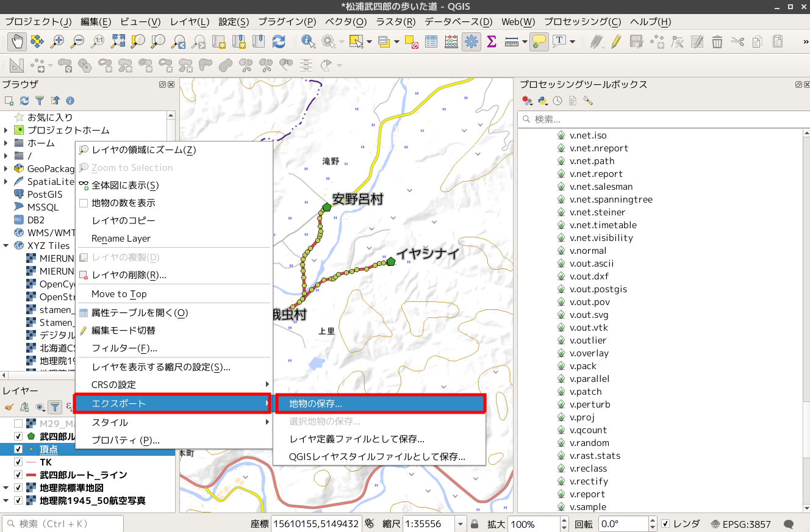
Task: Toggle the scale lock icon in status bar
Action: point(475,524)
